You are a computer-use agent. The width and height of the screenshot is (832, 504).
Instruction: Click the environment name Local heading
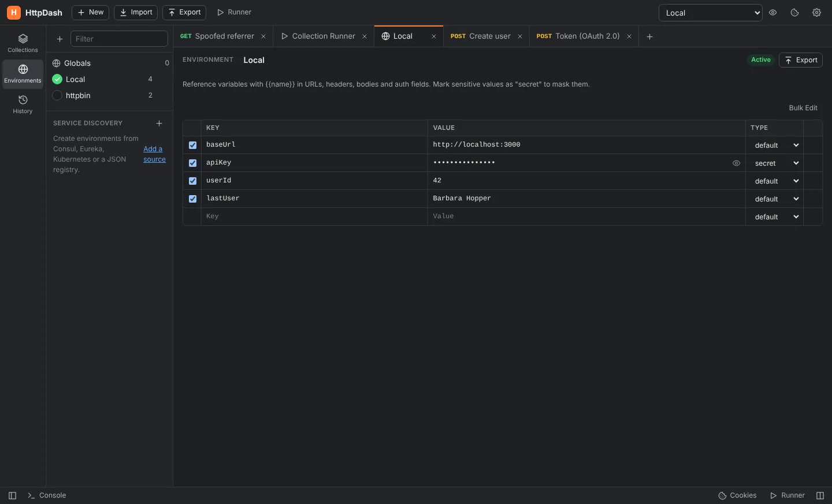coord(254,60)
